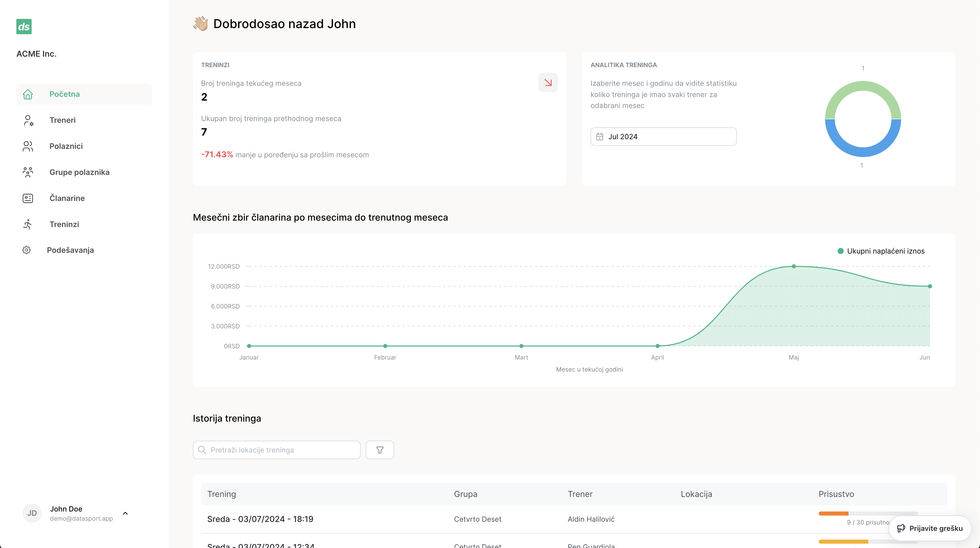Click the waving hand emoji
This screenshot has width=980, height=548.
tap(201, 23)
